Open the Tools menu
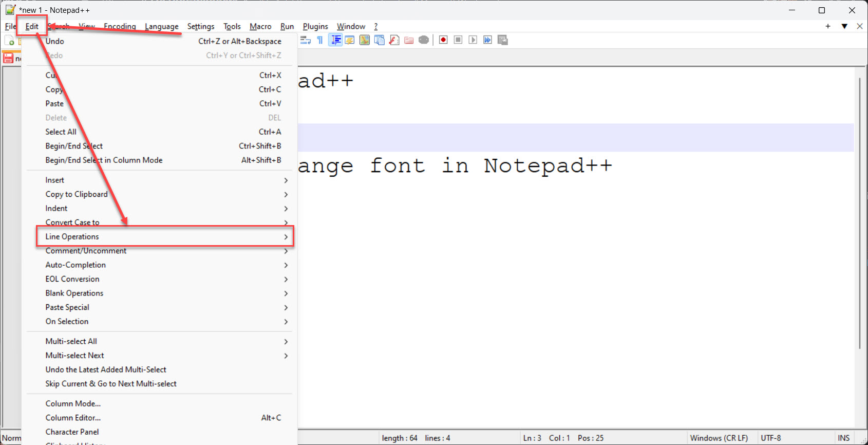The image size is (868, 445). (232, 26)
